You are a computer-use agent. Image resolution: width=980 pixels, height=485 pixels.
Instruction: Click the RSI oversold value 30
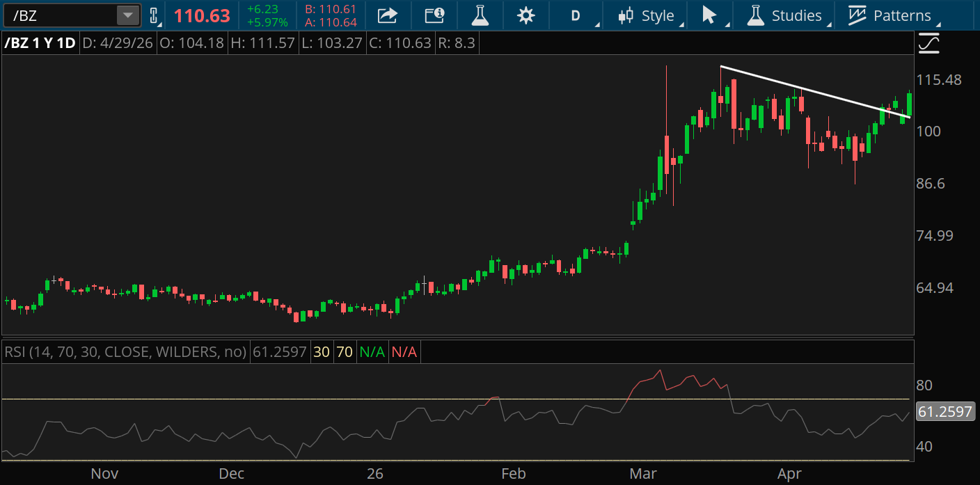(321, 352)
